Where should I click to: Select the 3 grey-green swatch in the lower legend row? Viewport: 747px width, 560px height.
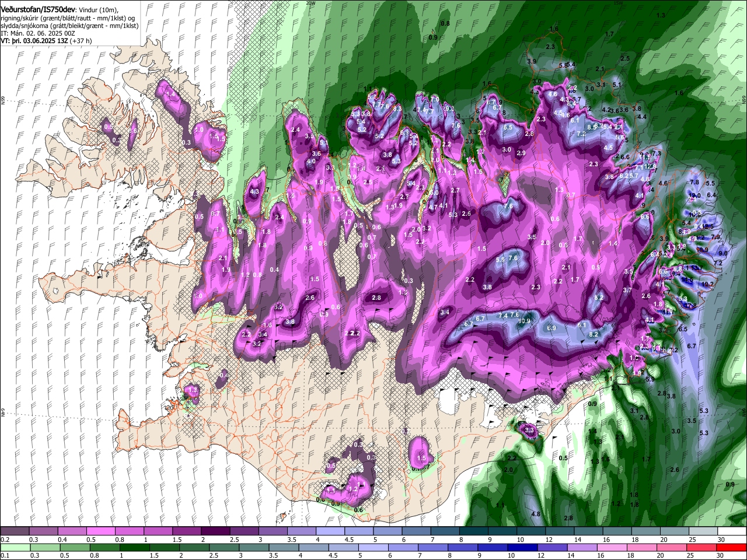click(254, 547)
